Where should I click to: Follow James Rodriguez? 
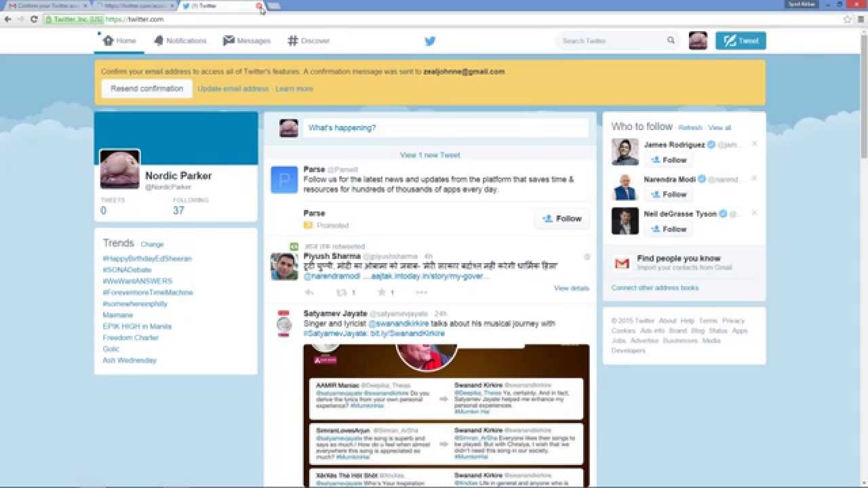coord(669,161)
